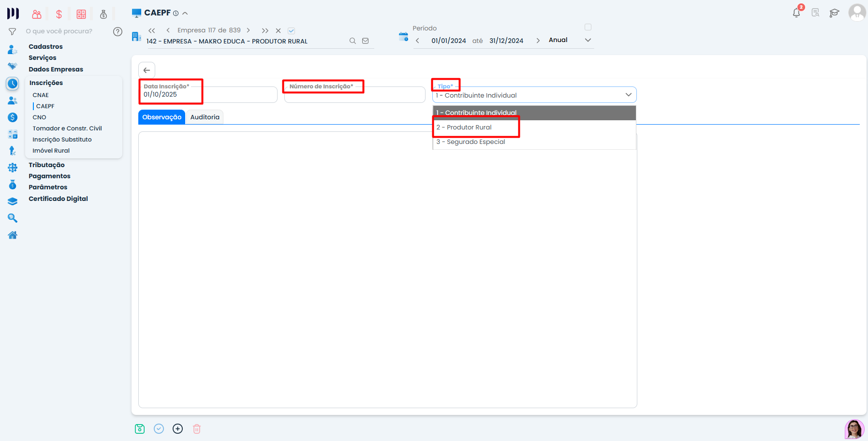Choose 2 - Produtor Rural option
This screenshot has height=441, width=868.
(x=534, y=127)
